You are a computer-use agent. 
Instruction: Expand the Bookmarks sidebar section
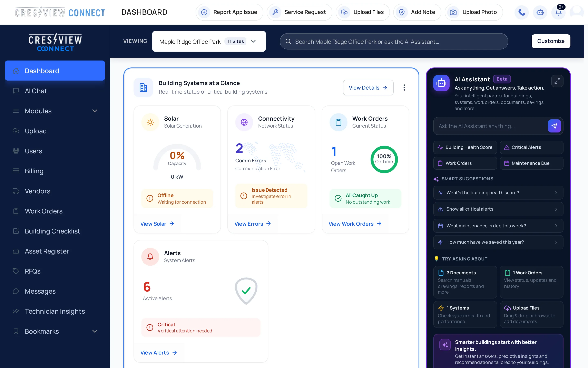tap(55, 331)
